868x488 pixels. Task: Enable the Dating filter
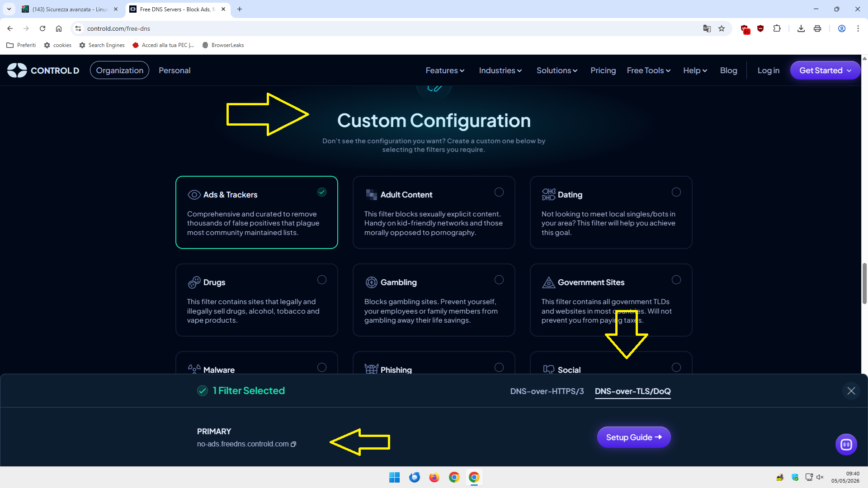pyautogui.click(x=676, y=192)
